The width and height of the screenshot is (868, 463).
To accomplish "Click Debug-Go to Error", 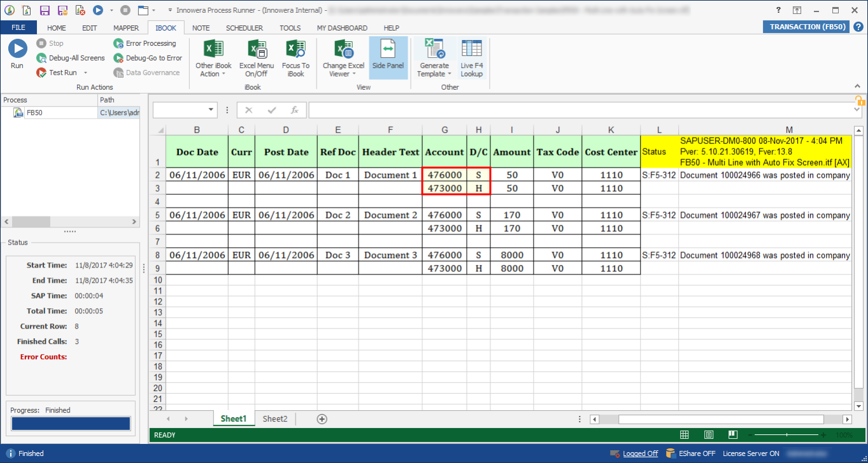I will (148, 58).
